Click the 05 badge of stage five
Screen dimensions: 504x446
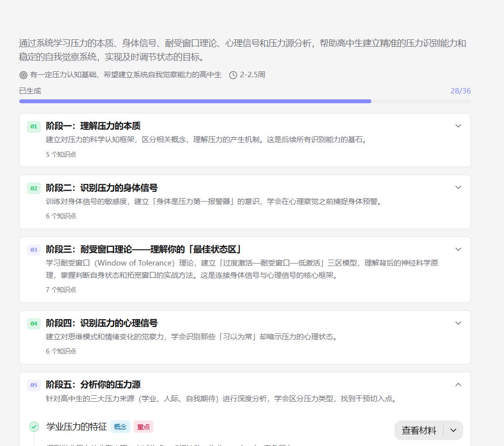(x=34, y=385)
